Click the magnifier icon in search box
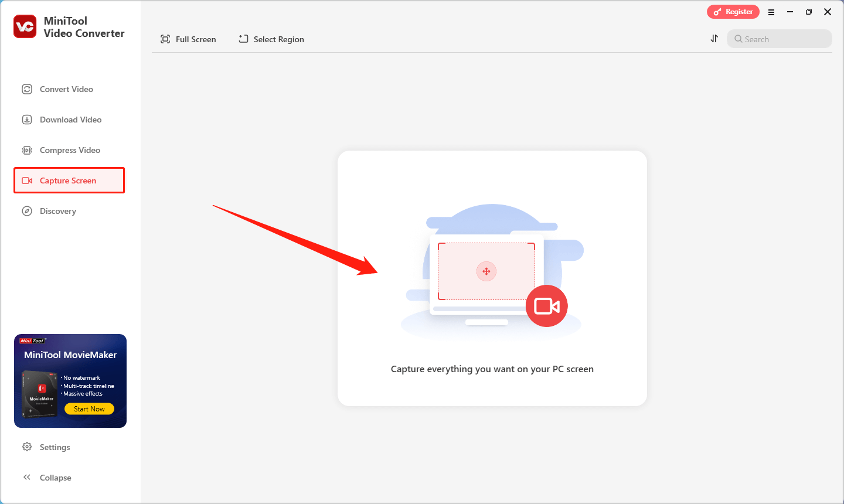Viewport: 844px width, 504px height. click(738, 39)
